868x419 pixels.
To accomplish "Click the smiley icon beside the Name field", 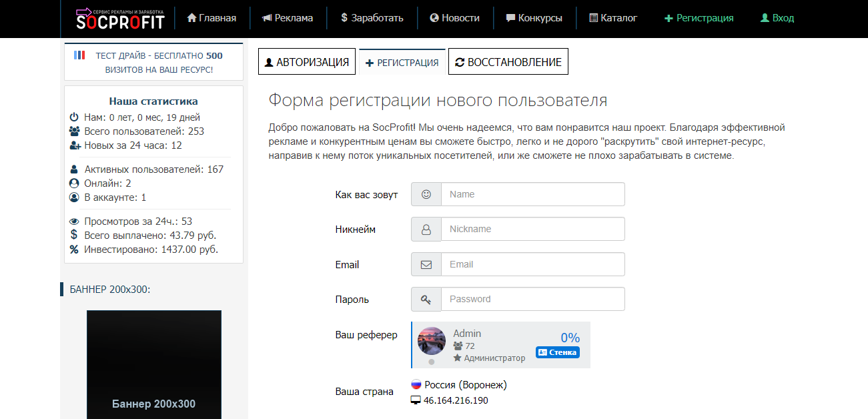I will pos(426,194).
